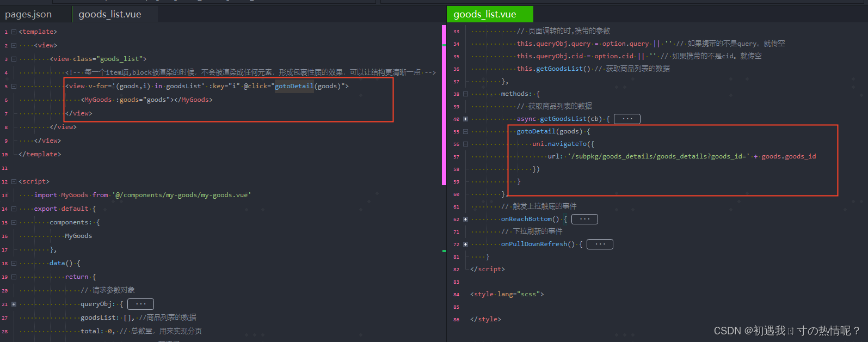
Task: Collapse the components block at line 15
Action: click(14, 223)
